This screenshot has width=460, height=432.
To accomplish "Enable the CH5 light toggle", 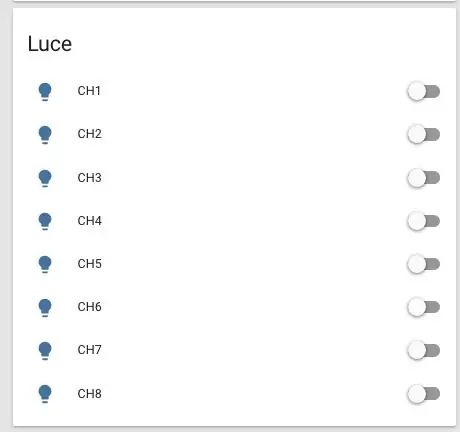I will [x=423, y=264].
